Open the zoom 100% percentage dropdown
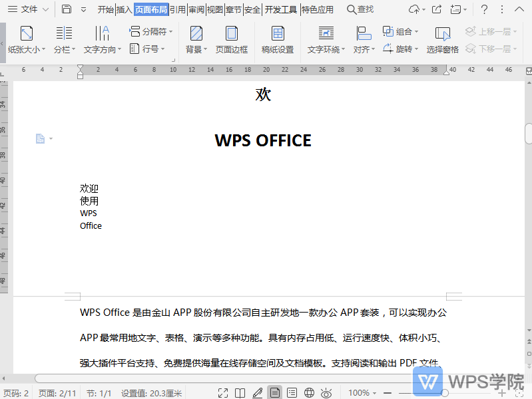 click(x=362, y=393)
